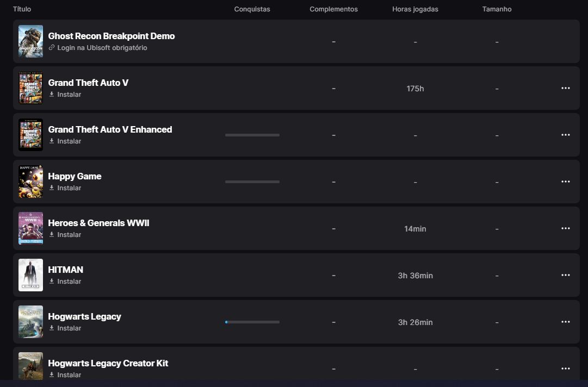
Task: Click Instalar text under HITMAN
Action: [x=69, y=282]
